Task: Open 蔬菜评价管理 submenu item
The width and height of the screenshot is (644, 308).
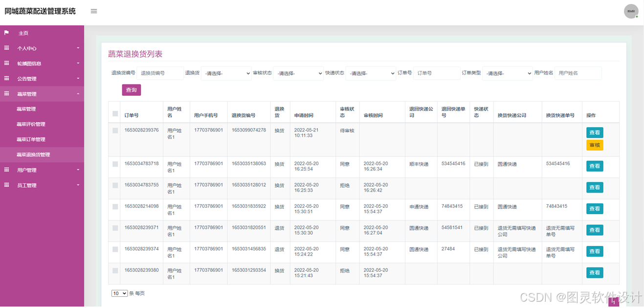Action: (x=42, y=124)
